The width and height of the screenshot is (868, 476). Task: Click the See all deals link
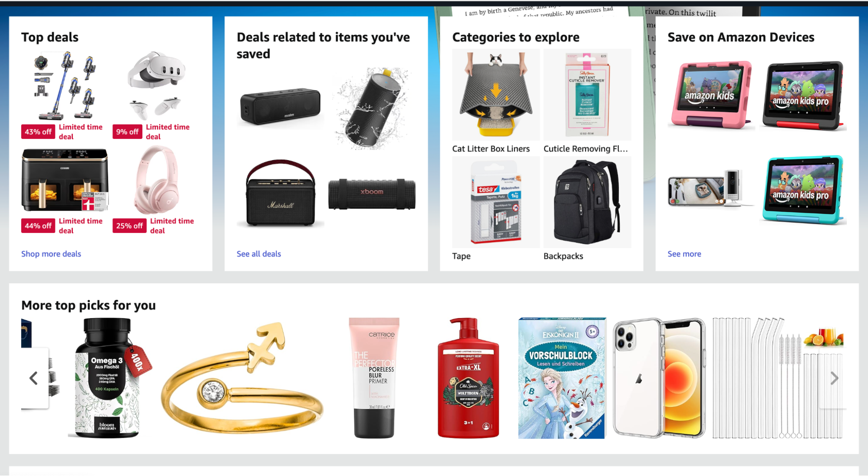pos(259,254)
